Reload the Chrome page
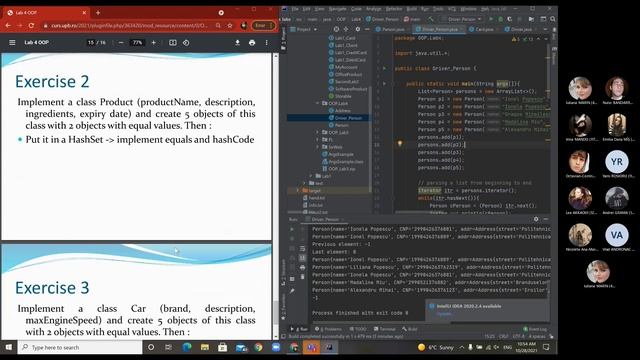Viewport: 640px width, 360px height. [x=31, y=25]
